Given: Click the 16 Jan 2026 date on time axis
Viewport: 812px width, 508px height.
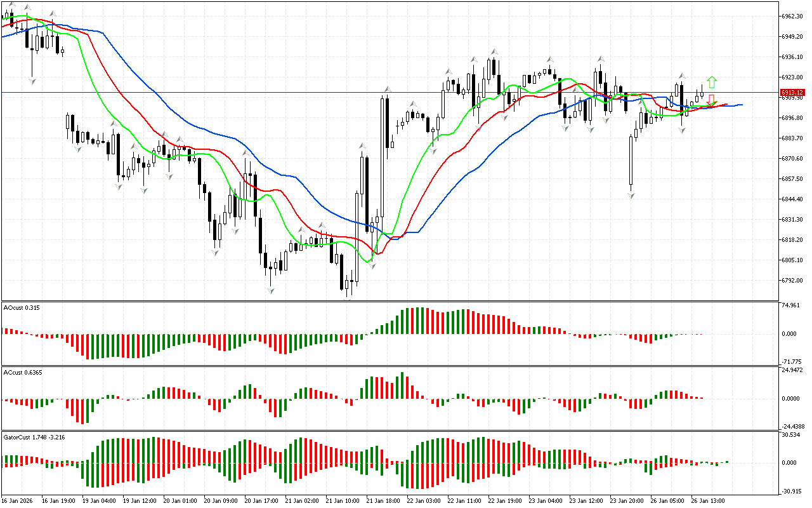Looking at the screenshot, I should pos(18,500).
